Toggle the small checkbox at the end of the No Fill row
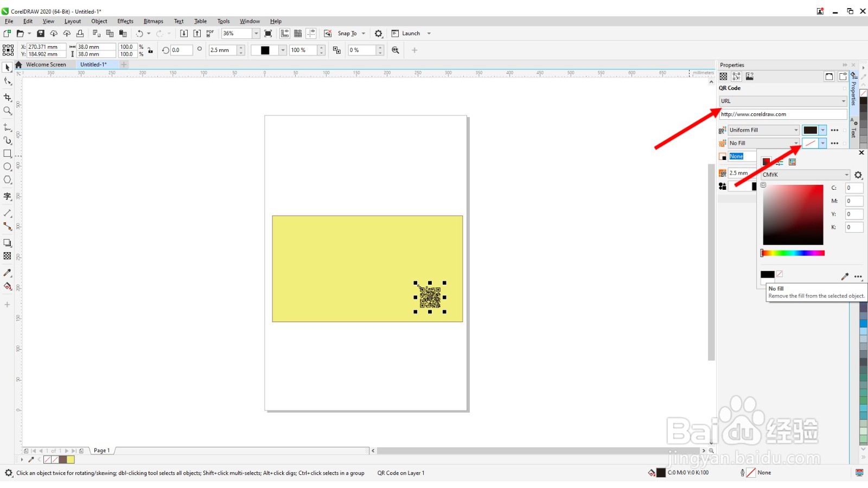Image resolution: width=868 pixels, height=488 pixels. 845,143
